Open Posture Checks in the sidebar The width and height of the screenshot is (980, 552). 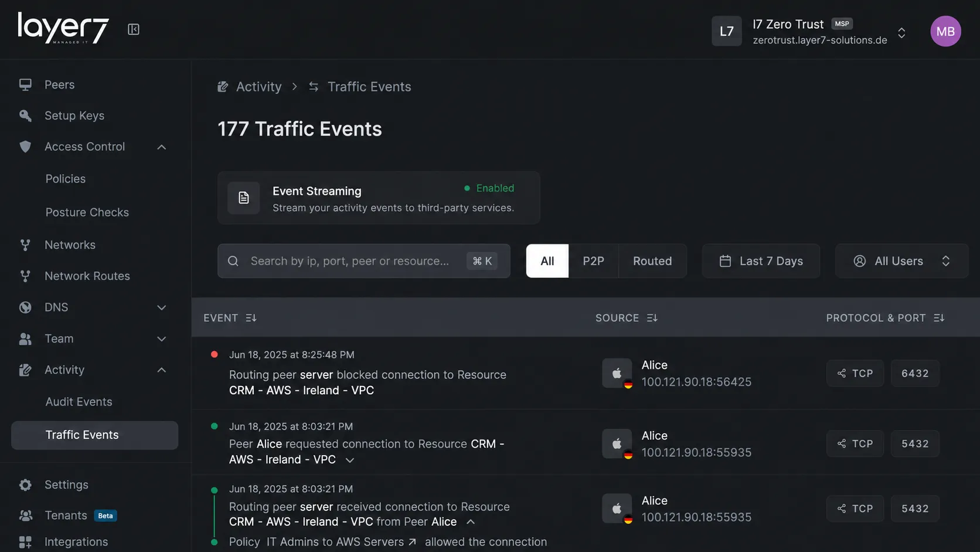point(87,212)
